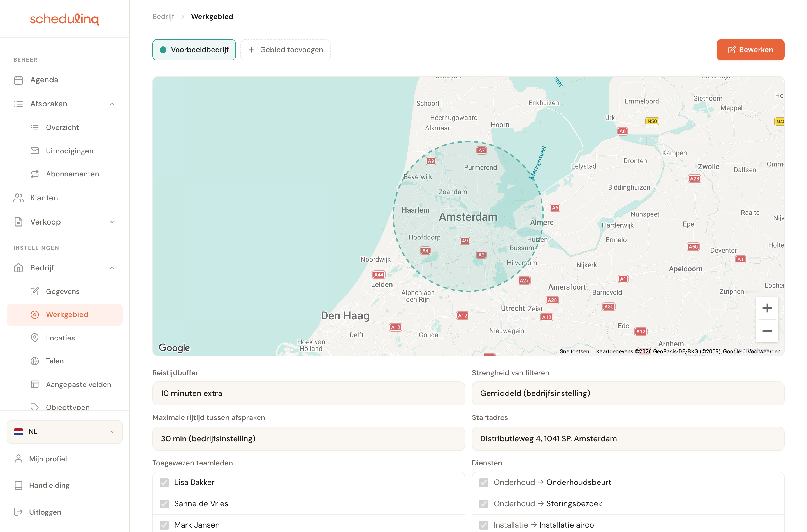The height and width of the screenshot is (532, 807).
Task: Click the Abonnementen repeat icon
Action: pyautogui.click(x=35, y=174)
